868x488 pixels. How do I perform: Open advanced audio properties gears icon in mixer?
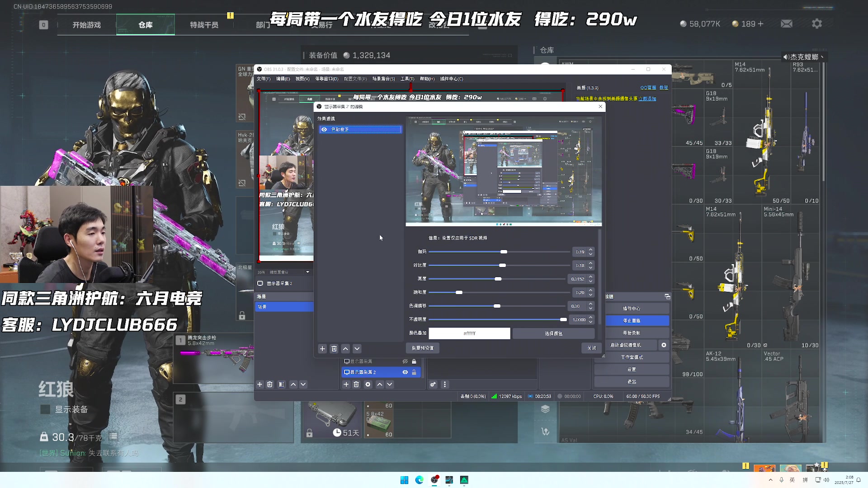coord(433,385)
